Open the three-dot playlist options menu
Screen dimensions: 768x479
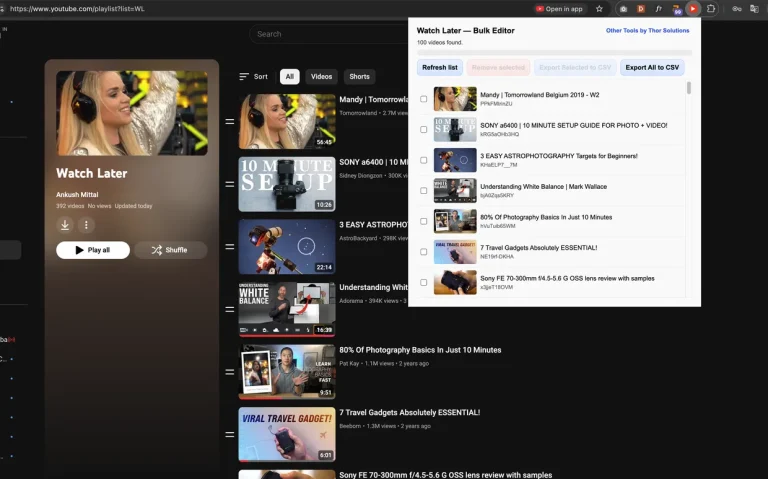86,225
